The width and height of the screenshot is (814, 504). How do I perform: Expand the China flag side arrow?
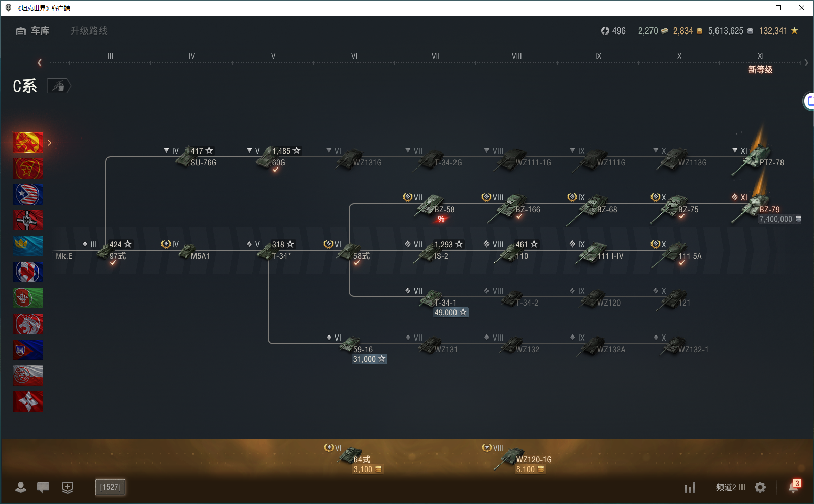pos(49,143)
